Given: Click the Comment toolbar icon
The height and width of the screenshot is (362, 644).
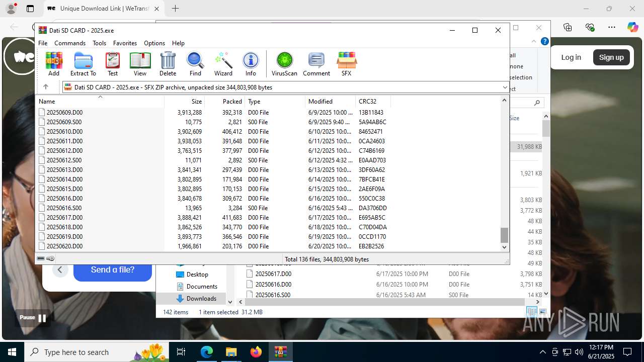Looking at the screenshot, I should [x=316, y=64].
